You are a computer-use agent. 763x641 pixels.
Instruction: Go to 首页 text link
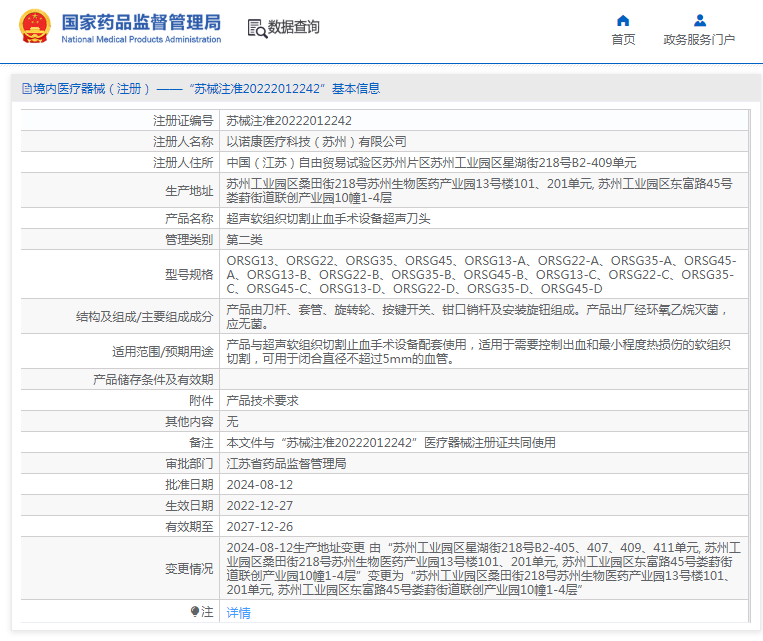(x=623, y=39)
